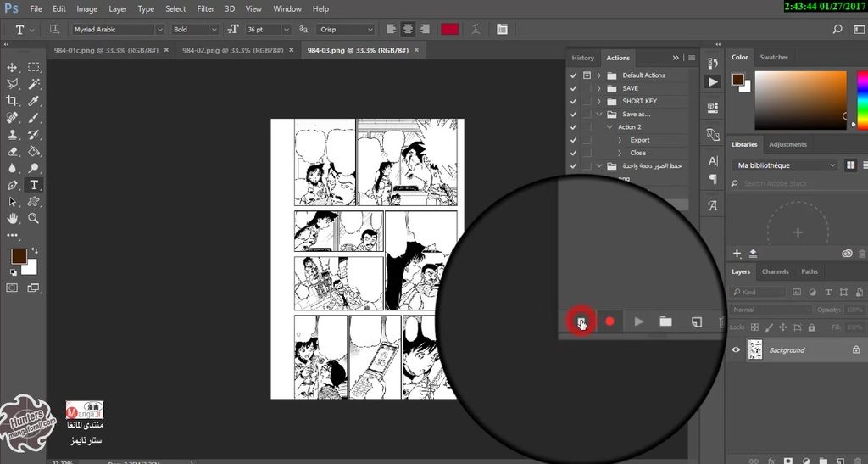The height and width of the screenshot is (464, 868).
Task: Toggle the SHORT KEY set checkmark
Action: coord(574,101)
